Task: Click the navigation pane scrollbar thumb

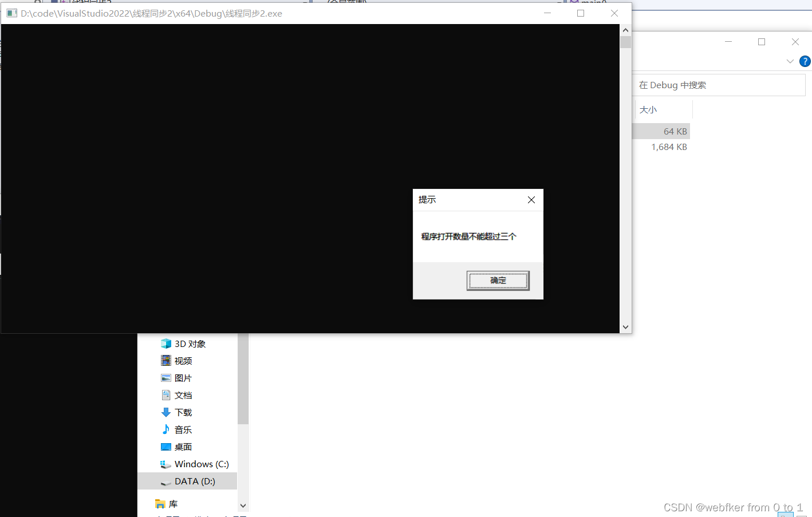Action: tap(243, 379)
